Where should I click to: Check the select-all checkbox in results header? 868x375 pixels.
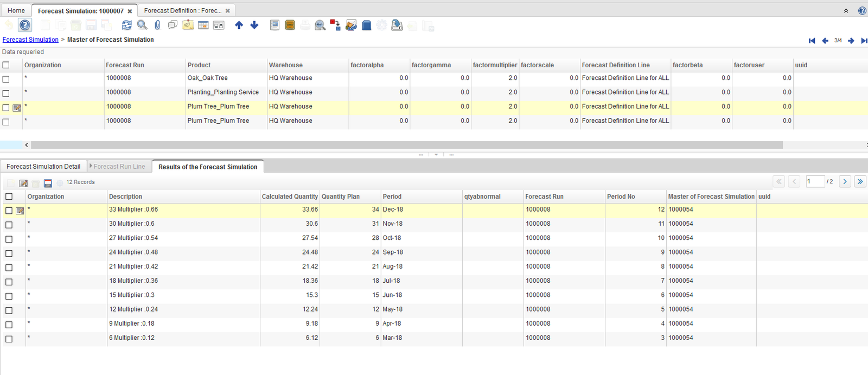[9, 196]
